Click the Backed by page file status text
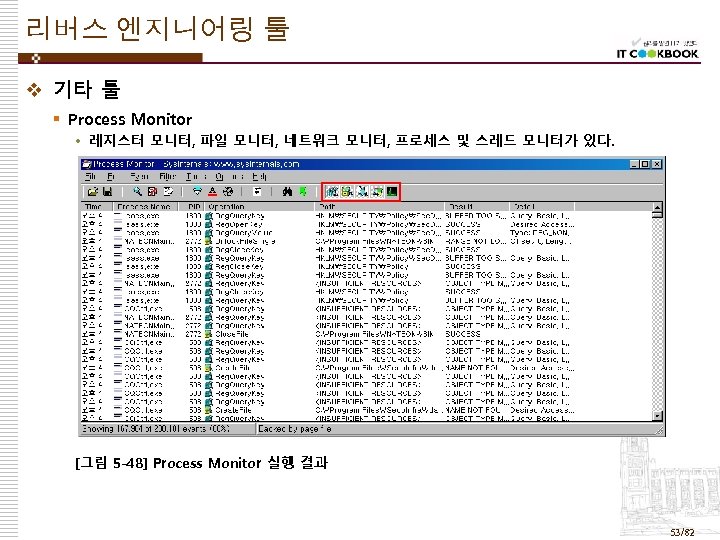720x540 pixels. pyautogui.click(x=294, y=429)
